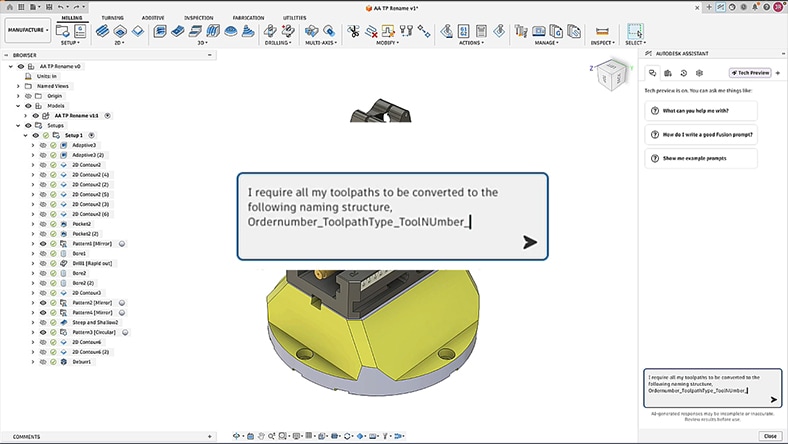Click the 2D Pocket toolbar icon
Viewport: 788px width, 444px height.
coord(120,31)
